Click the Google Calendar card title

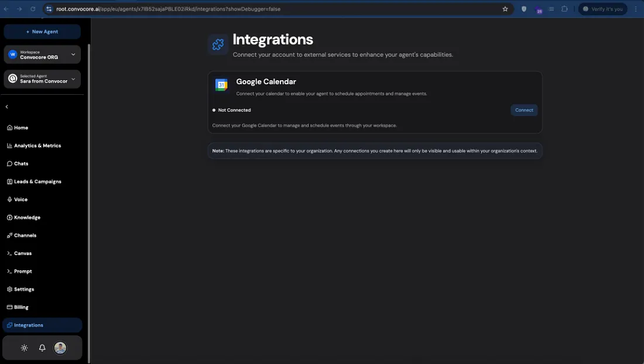(266, 82)
